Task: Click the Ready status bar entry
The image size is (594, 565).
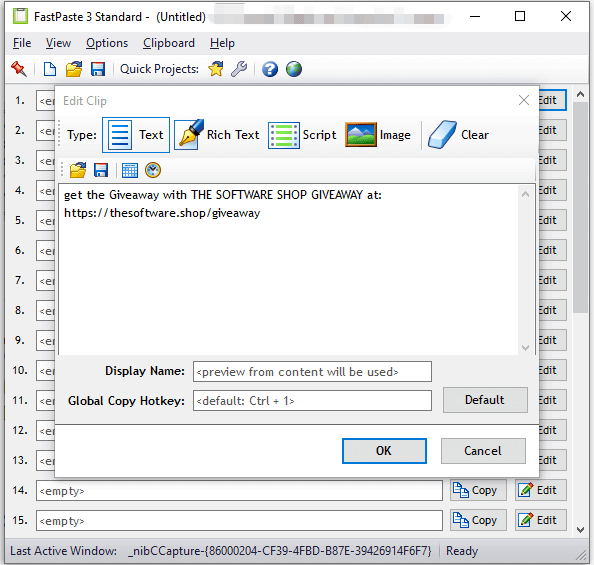Action: [462, 551]
